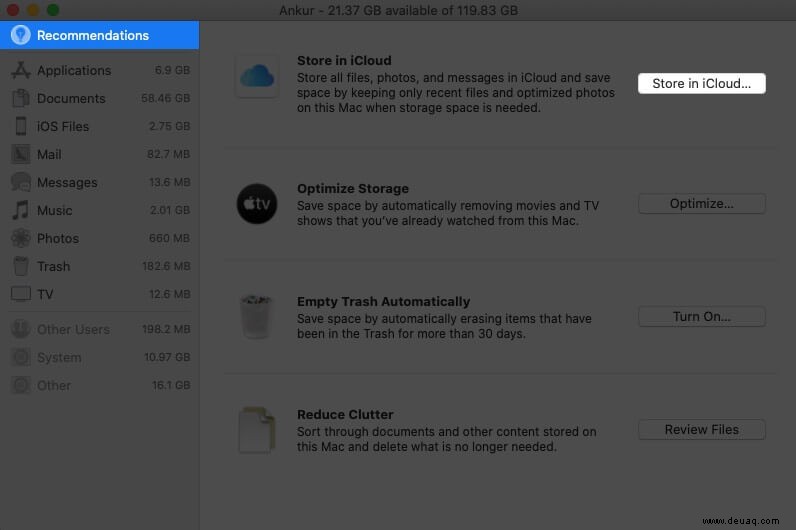
Task: Click the Documents sidebar icon
Action: point(21,98)
